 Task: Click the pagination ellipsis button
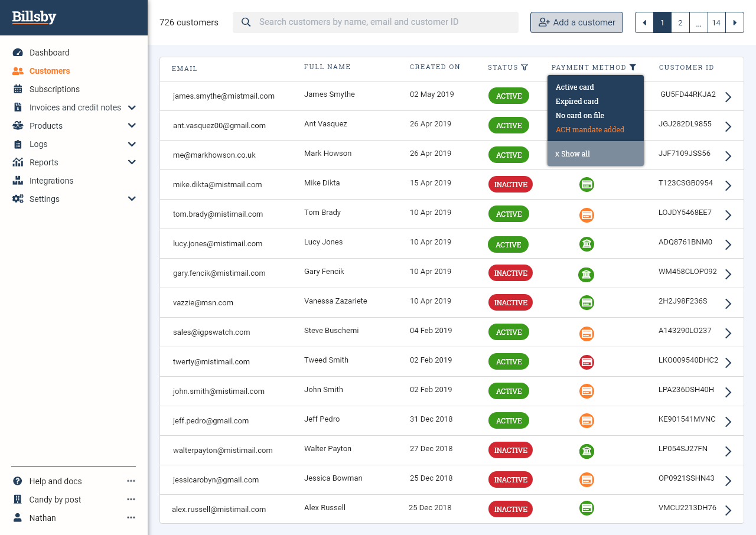[699, 22]
